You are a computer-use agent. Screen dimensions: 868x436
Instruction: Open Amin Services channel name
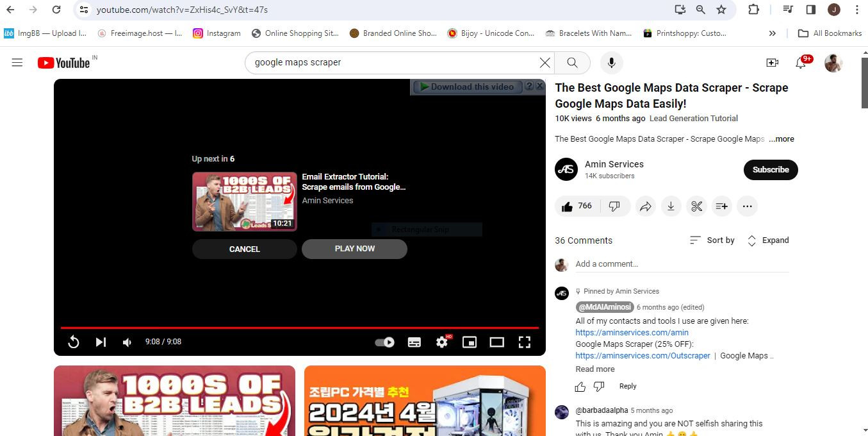pyautogui.click(x=614, y=164)
